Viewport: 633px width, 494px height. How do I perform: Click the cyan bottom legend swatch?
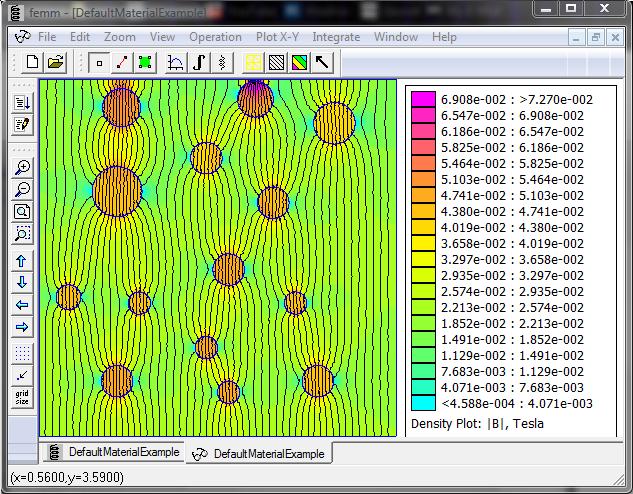coord(423,403)
